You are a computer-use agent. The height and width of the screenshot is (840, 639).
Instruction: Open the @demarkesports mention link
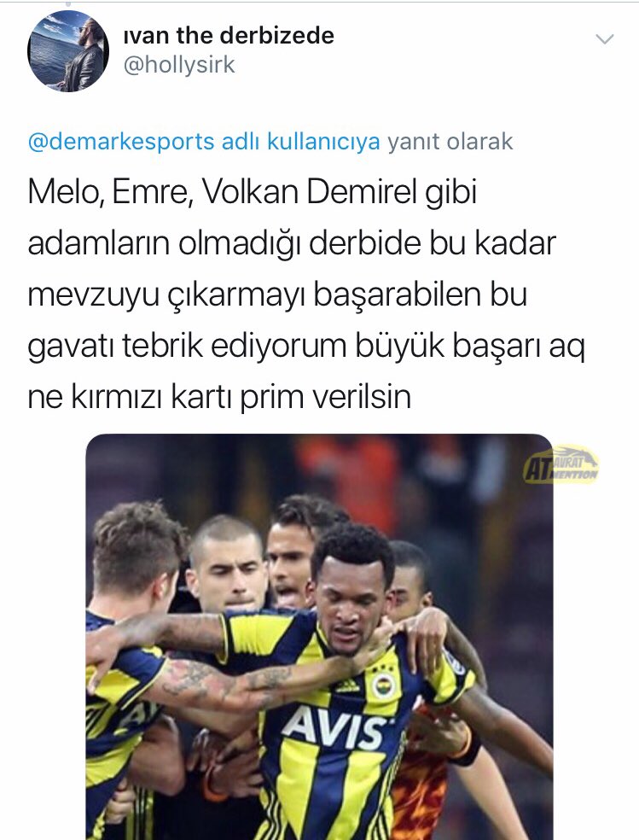[121, 142]
